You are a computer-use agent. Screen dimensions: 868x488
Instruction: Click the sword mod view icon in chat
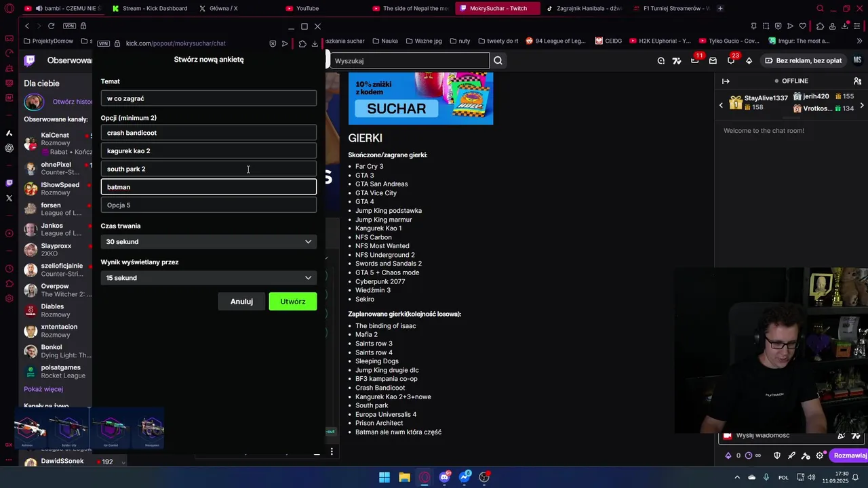tap(791, 455)
